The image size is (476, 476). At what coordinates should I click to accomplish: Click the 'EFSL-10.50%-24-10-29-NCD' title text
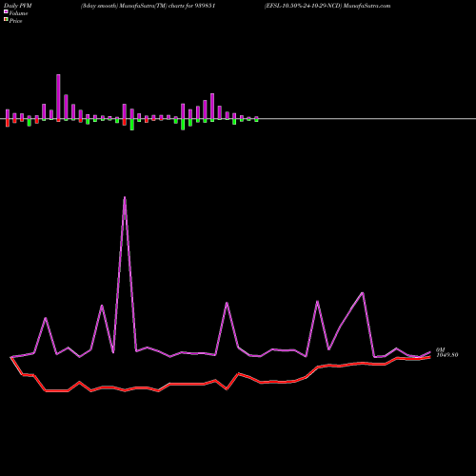[303, 6]
